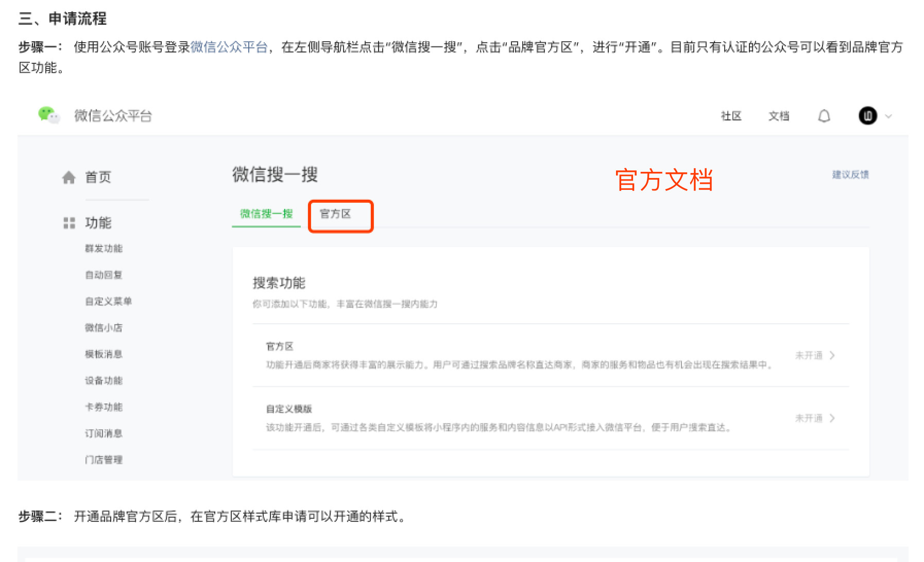This screenshot has width=924, height=562.
Task: Expand the 官方区 row chevron
Action: pos(832,355)
